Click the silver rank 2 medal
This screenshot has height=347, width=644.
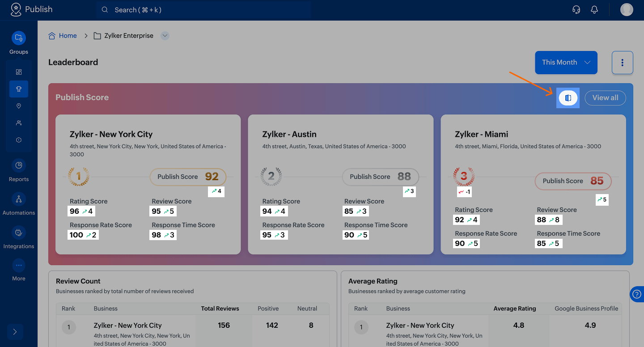pyautogui.click(x=271, y=177)
